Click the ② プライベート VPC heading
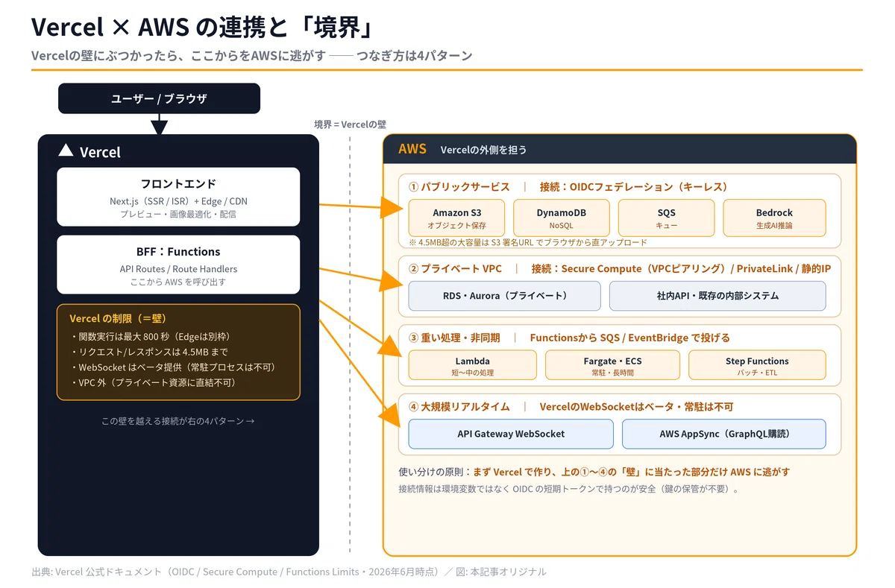The width and height of the screenshot is (895, 588). [455, 268]
